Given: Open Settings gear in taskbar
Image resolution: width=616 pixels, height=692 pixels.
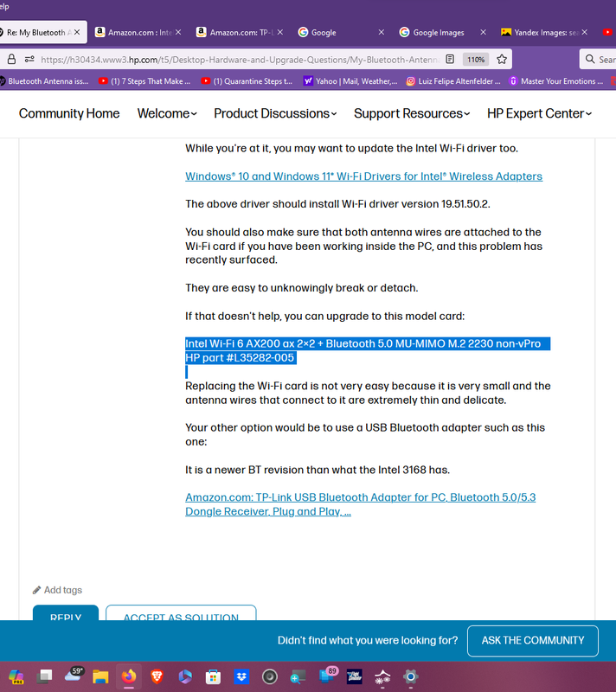Looking at the screenshot, I should coord(410,676).
